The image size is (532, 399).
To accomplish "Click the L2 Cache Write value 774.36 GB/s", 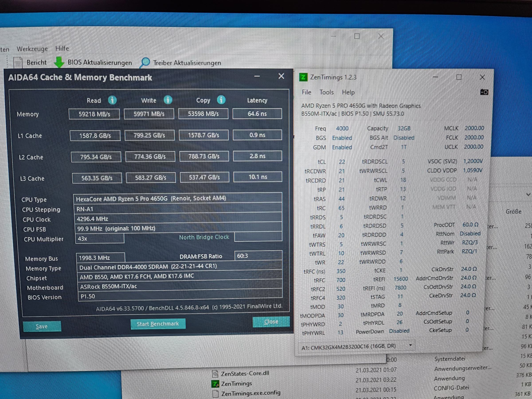I will (150, 156).
